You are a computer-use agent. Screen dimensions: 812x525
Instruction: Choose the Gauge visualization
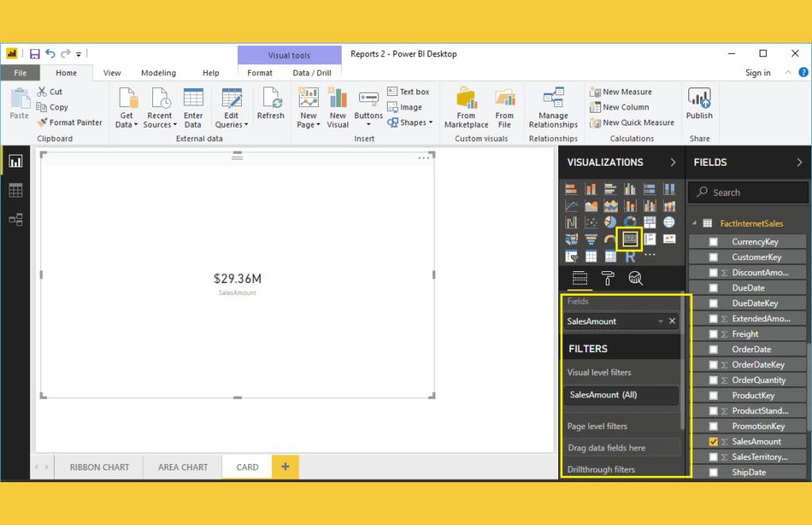tap(610, 240)
